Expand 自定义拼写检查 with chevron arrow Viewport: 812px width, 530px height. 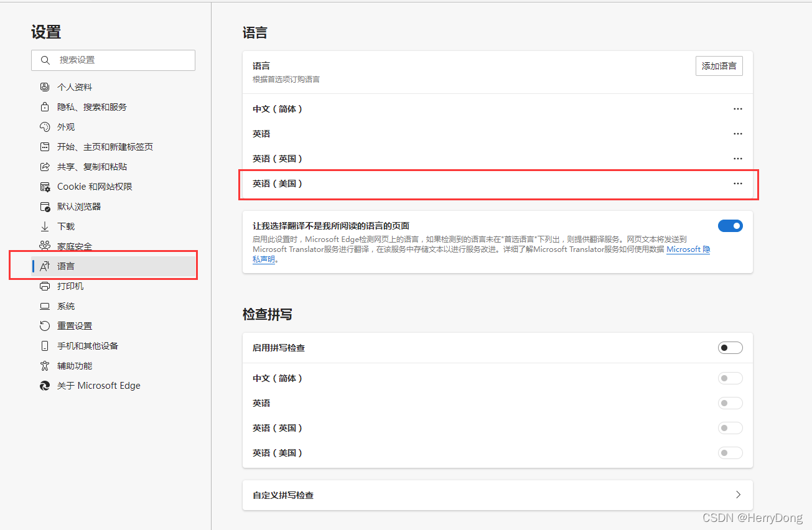coord(739,495)
